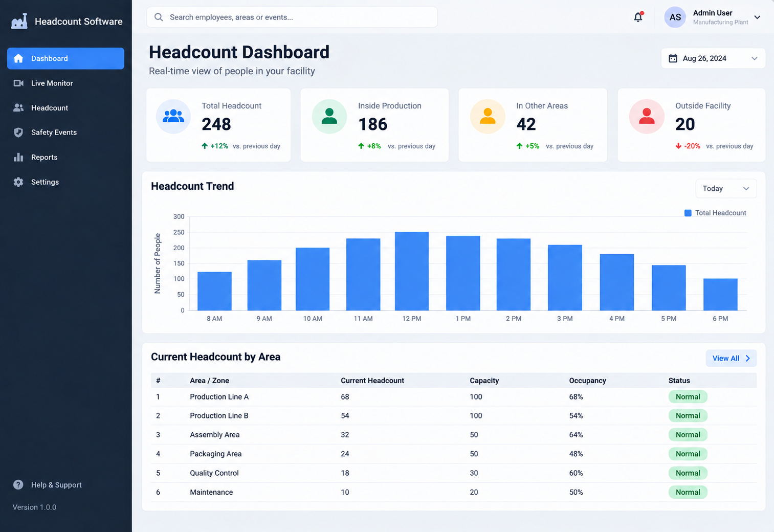Click the Version 1.0.0 label
The width and height of the screenshot is (774, 532).
pyautogui.click(x=34, y=507)
